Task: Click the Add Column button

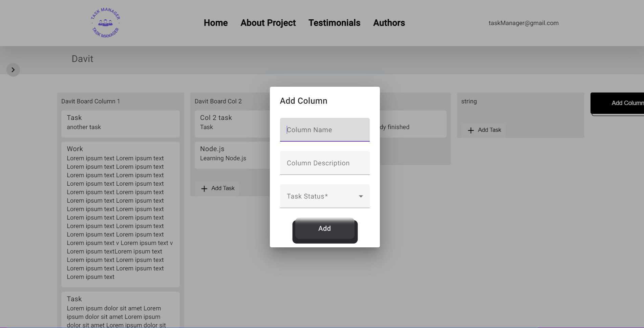Action: [626, 103]
